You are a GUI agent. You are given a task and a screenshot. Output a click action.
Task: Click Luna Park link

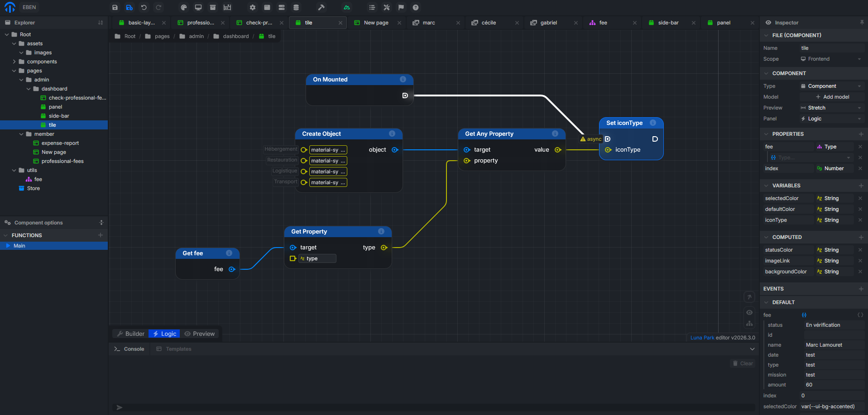702,338
